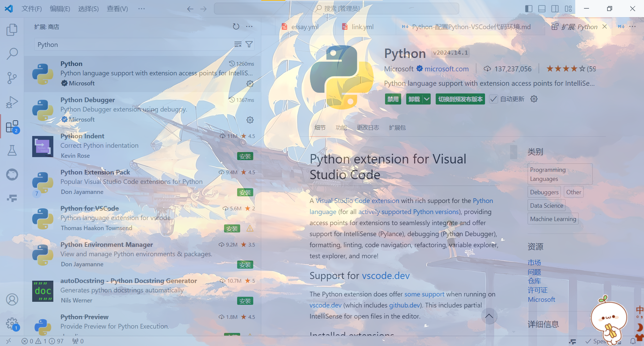Rate extension via the star rating
This screenshot has height=346, width=644.
click(566, 69)
